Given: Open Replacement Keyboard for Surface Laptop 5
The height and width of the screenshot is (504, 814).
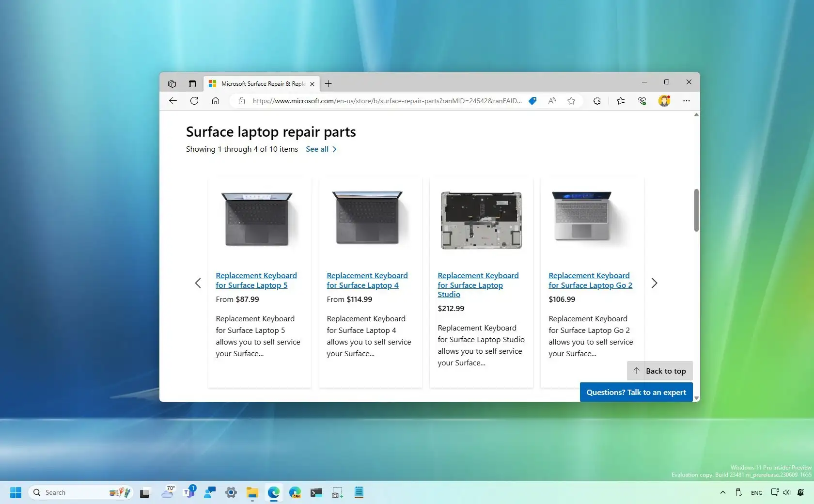Looking at the screenshot, I should pyautogui.click(x=256, y=280).
